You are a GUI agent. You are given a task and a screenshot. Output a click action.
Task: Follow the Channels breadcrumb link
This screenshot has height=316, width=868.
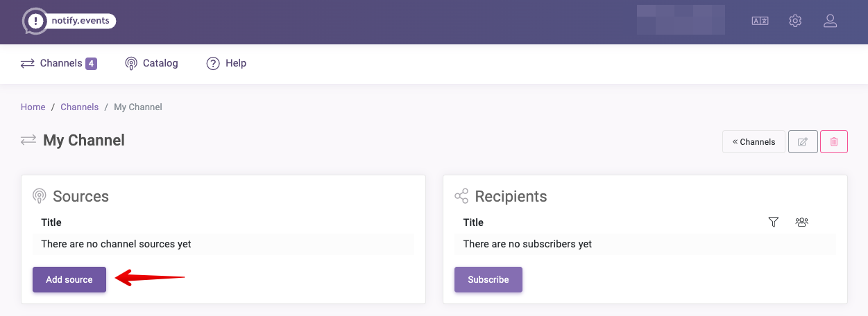pyautogui.click(x=80, y=107)
